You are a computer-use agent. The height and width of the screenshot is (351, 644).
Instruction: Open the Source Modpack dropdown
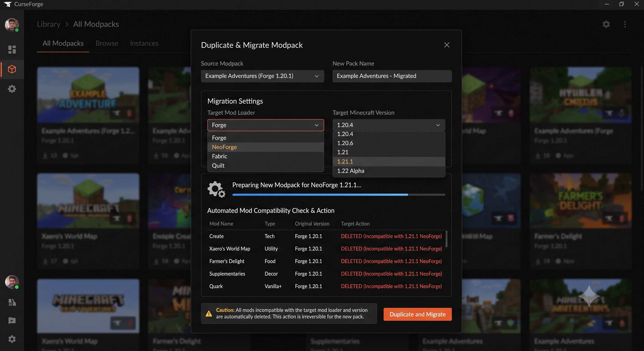[x=263, y=76]
